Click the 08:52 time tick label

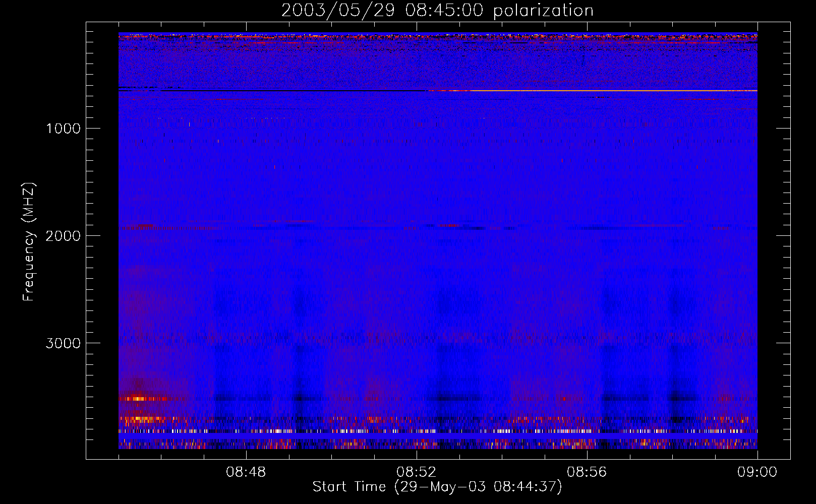[x=417, y=472]
